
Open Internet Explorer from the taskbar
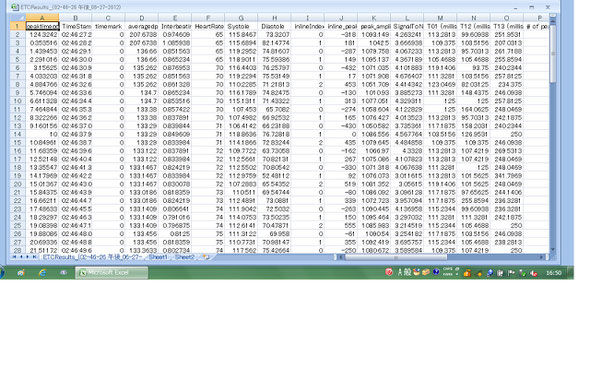tap(43, 273)
